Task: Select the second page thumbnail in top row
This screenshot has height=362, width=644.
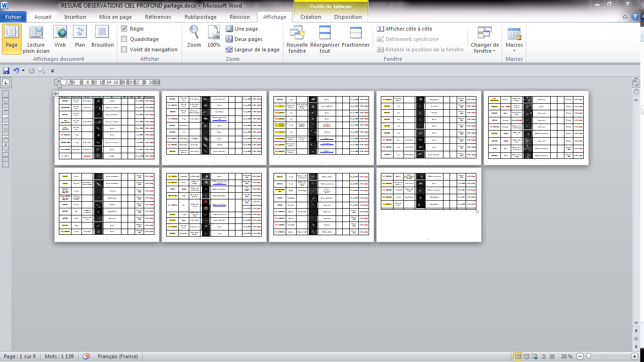Action: click(x=214, y=128)
